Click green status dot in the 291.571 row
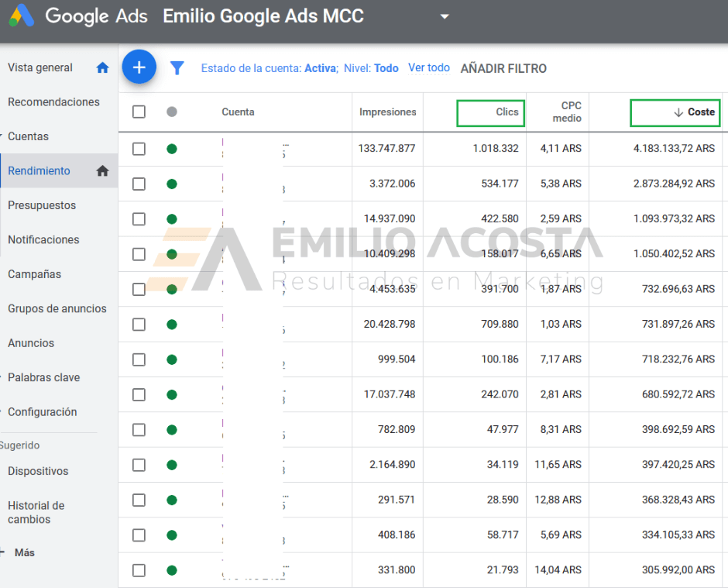The height and width of the screenshot is (588, 728). [172, 500]
